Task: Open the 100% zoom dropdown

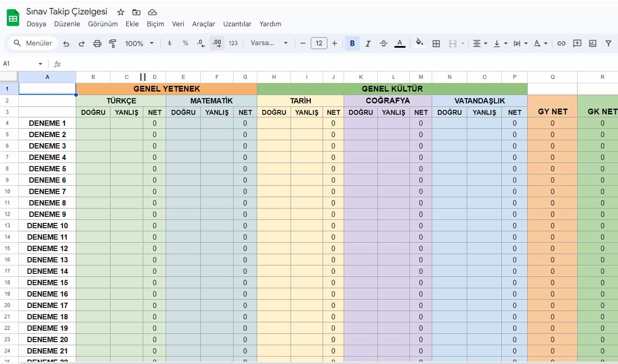Action: (x=139, y=43)
